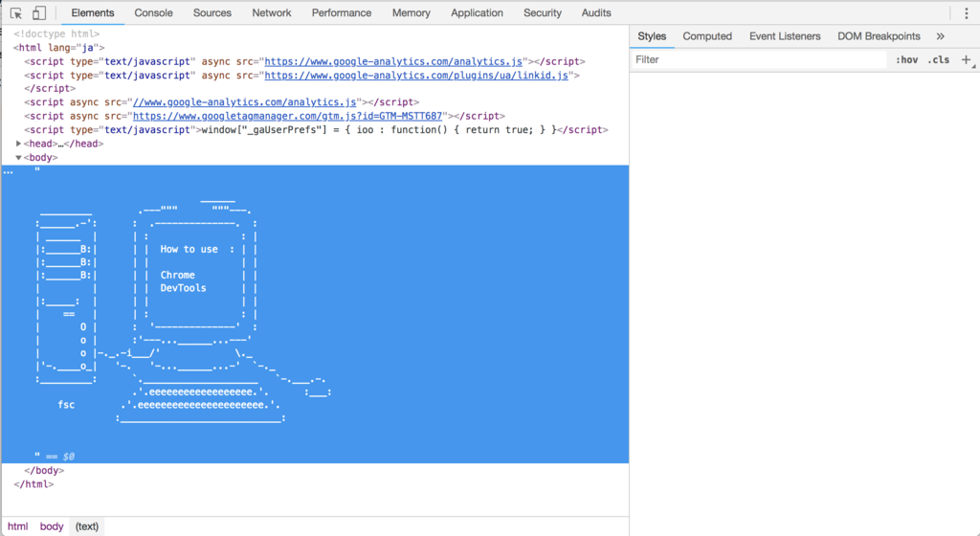Viewport: 980px width, 536px height.
Task: Click the Filter styles input field
Action: pos(759,60)
